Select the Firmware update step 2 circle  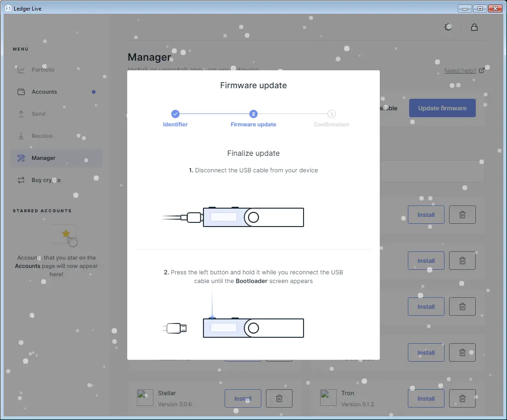click(253, 114)
